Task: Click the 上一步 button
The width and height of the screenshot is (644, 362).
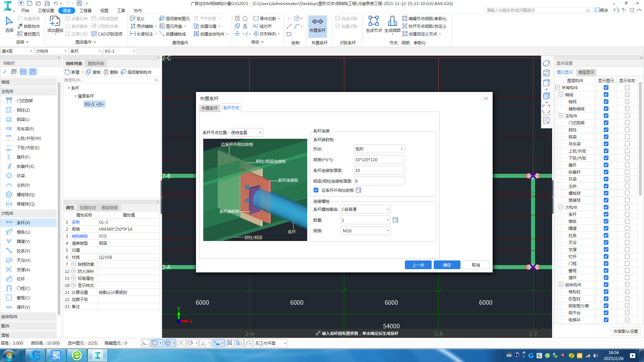Action: coord(418,265)
